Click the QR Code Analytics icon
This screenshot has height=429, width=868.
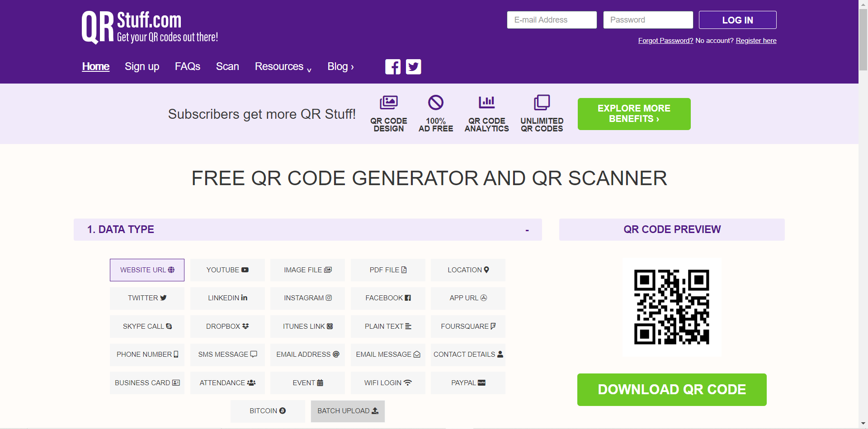click(486, 103)
